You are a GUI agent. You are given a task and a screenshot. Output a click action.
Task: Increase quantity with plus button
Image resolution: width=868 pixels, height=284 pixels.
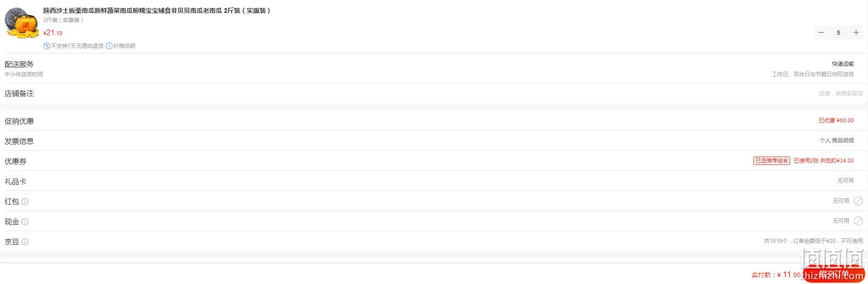[x=856, y=32]
